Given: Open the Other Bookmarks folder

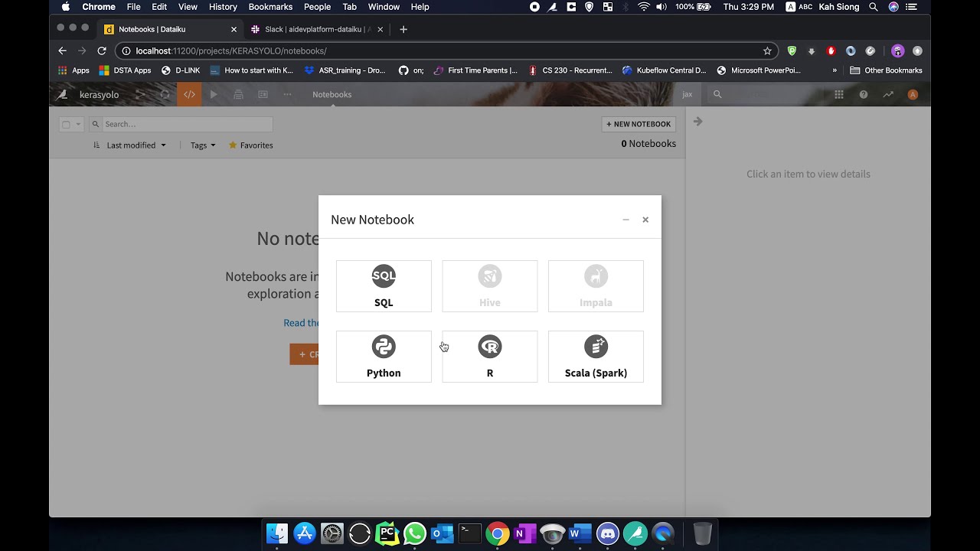Looking at the screenshot, I should pos(886,70).
